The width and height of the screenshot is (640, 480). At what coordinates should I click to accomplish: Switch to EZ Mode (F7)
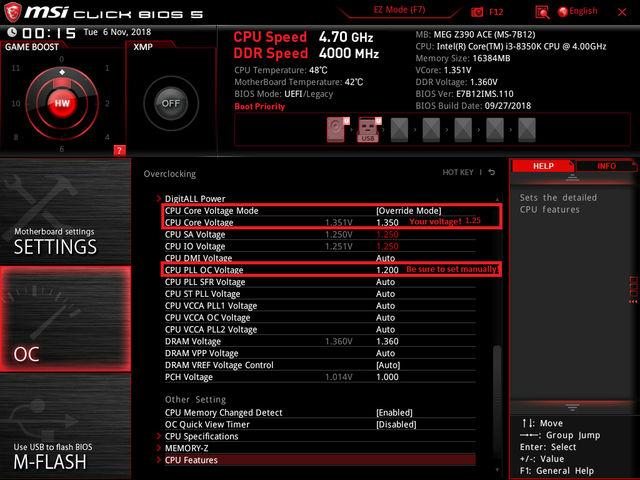(399, 10)
